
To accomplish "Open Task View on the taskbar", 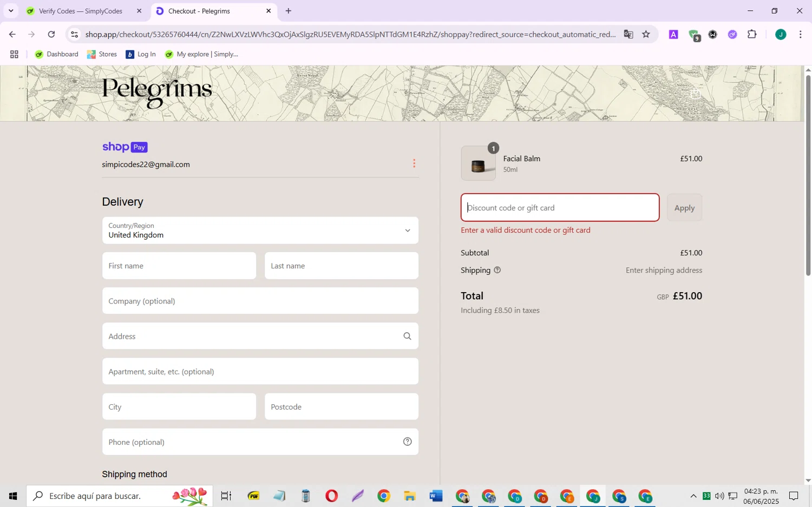I will 226,496.
